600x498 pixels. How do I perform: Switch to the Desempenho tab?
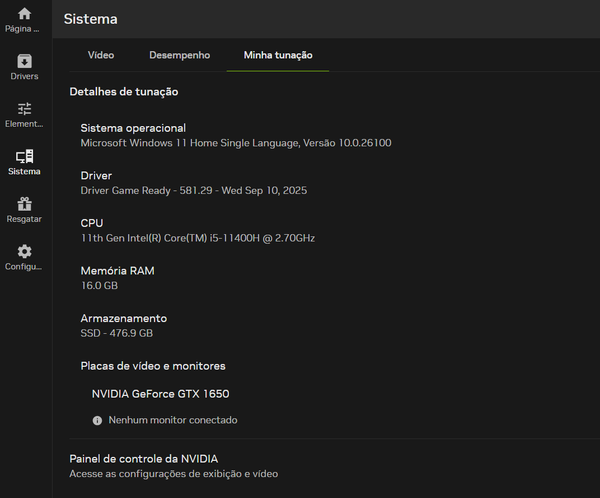(179, 55)
